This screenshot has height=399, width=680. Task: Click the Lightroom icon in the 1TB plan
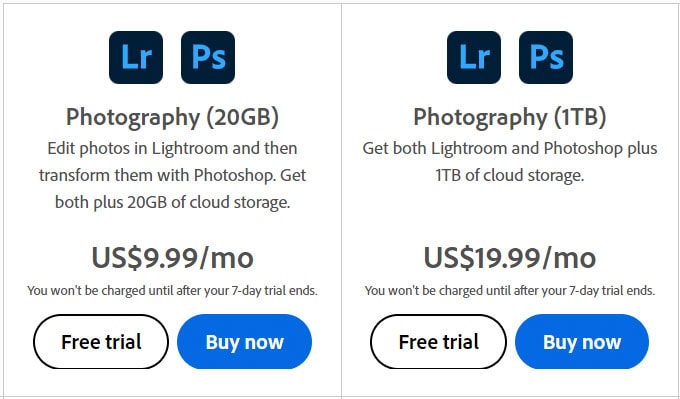(x=474, y=57)
